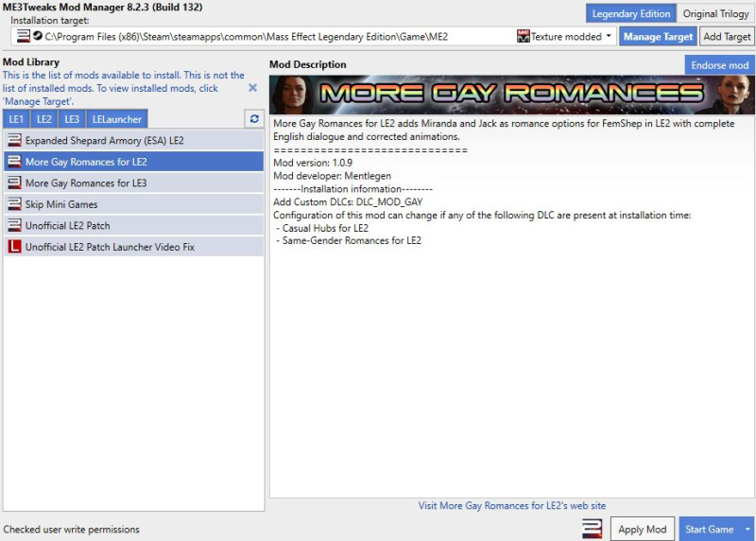Click the Checked user write permissions status text

(x=72, y=530)
